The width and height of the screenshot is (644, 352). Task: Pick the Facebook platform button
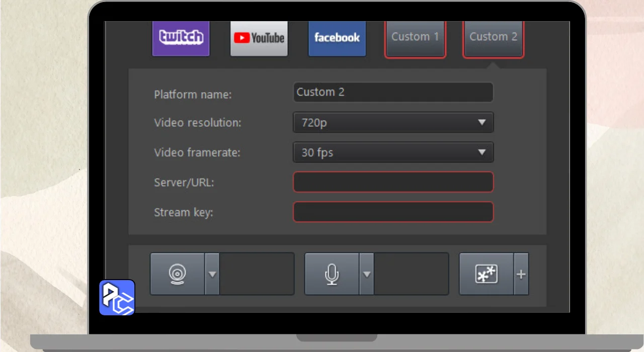(x=337, y=38)
